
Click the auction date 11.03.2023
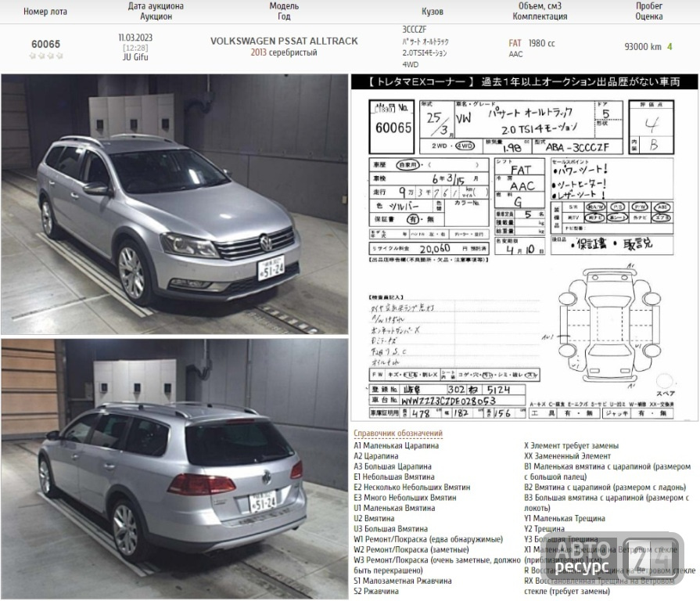click(x=135, y=38)
